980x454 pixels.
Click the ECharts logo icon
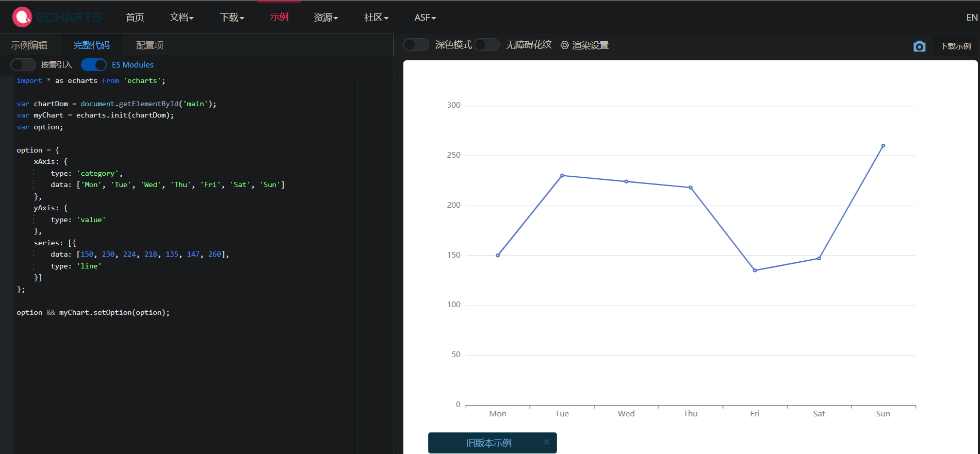[x=22, y=17]
